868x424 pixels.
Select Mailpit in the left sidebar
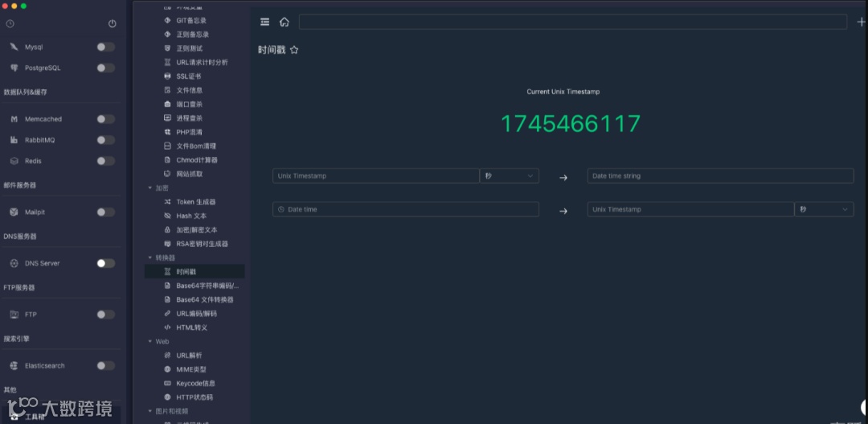pos(35,212)
